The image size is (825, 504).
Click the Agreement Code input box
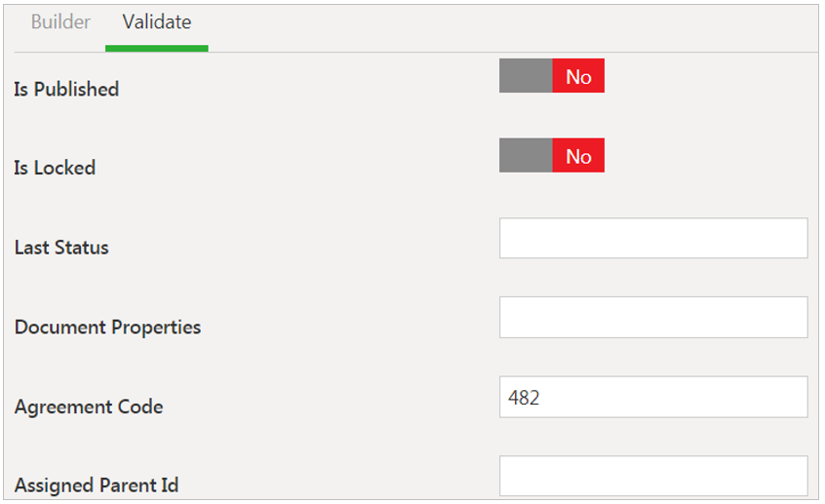[x=652, y=397]
